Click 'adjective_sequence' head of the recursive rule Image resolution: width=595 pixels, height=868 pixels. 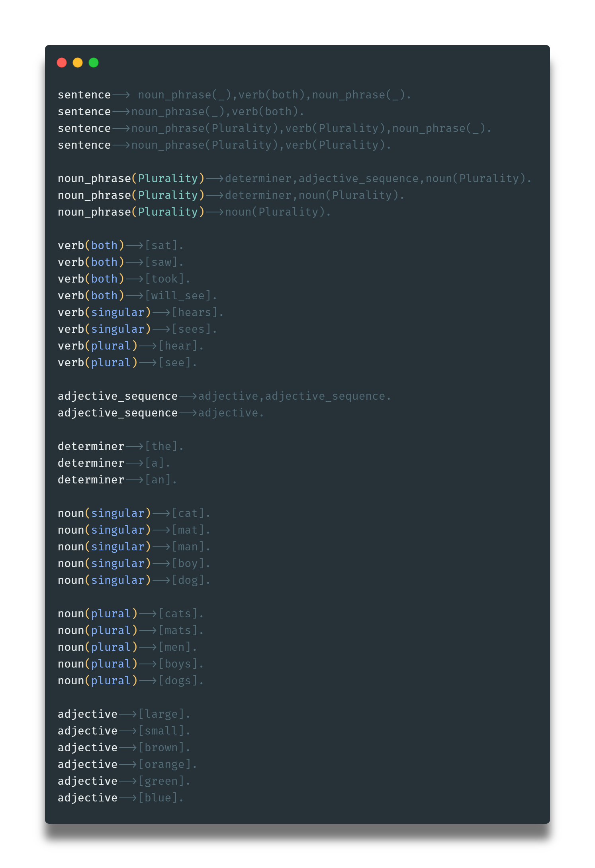point(117,396)
